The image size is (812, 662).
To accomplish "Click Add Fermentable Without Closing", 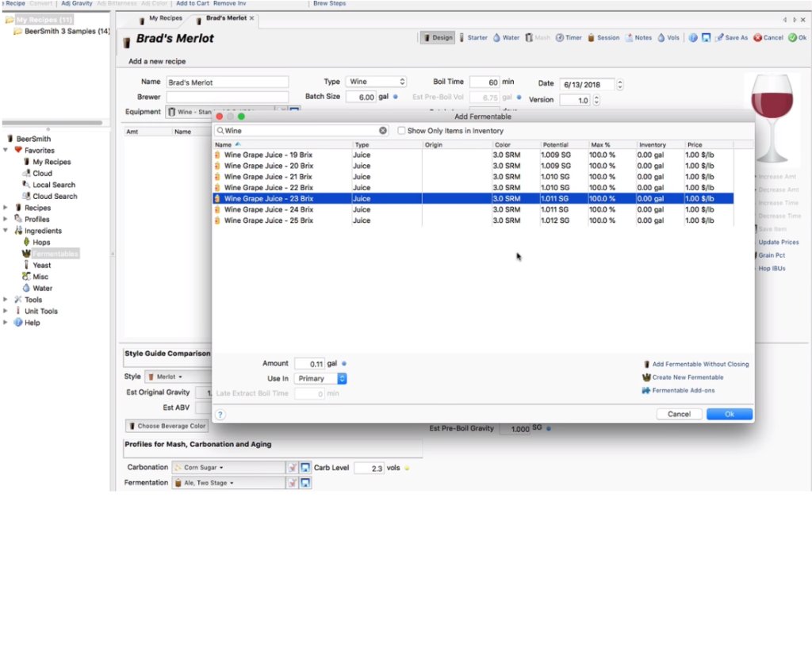I will click(695, 365).
